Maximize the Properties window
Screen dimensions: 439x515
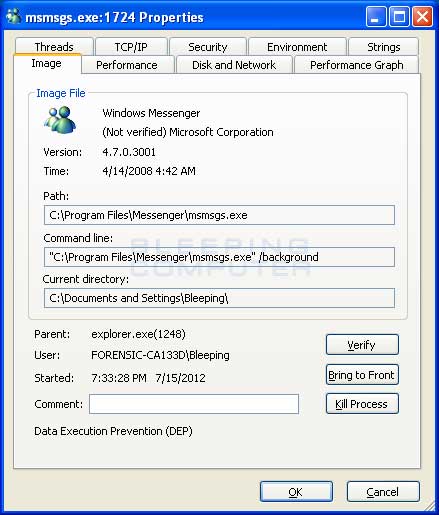(x=399, y=16)
